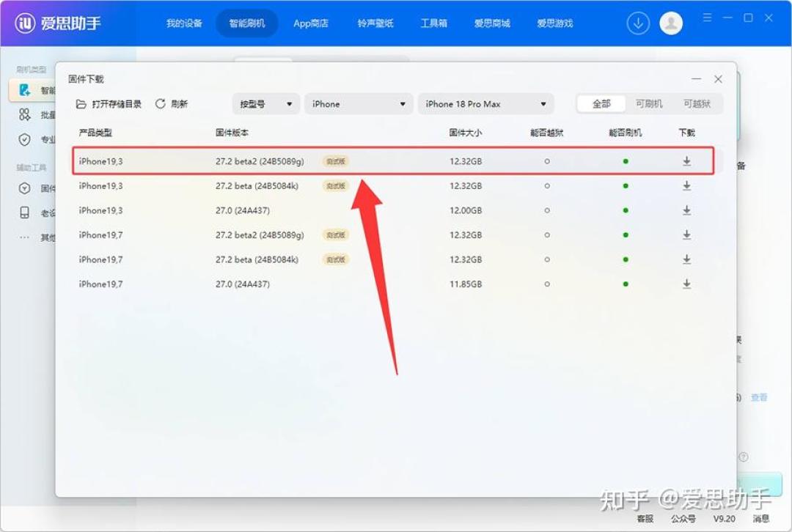792x532 pixels.
Task: Click the green flashable dot for iPhone19,7 27.0
Action: pos(626,284)
